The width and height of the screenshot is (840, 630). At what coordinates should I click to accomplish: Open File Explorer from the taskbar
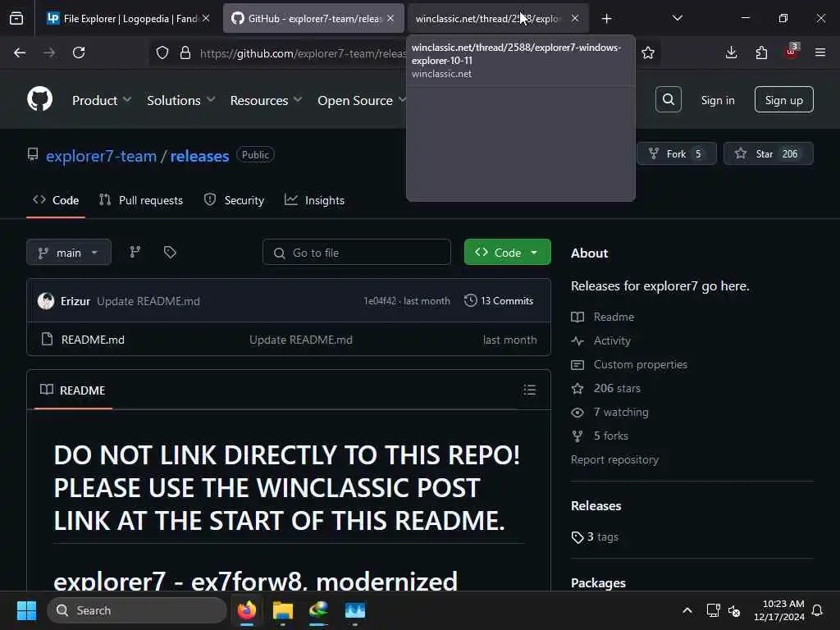tap(283, 610)
